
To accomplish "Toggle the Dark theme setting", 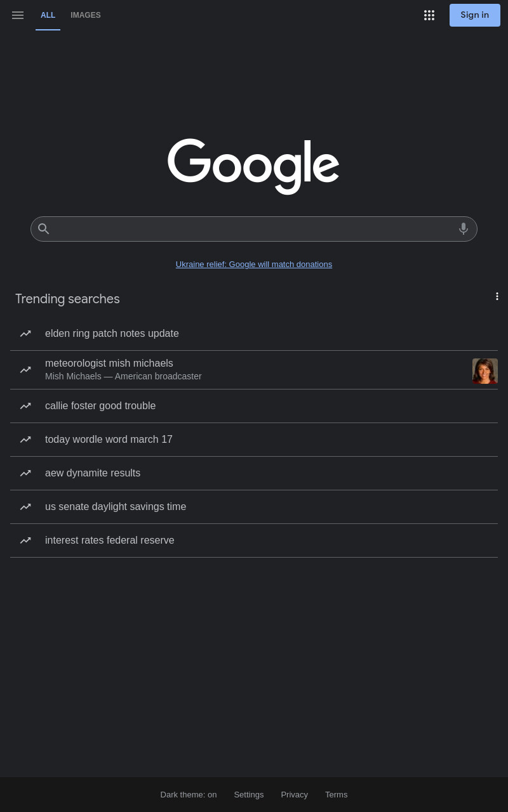I will pos(189,794).
